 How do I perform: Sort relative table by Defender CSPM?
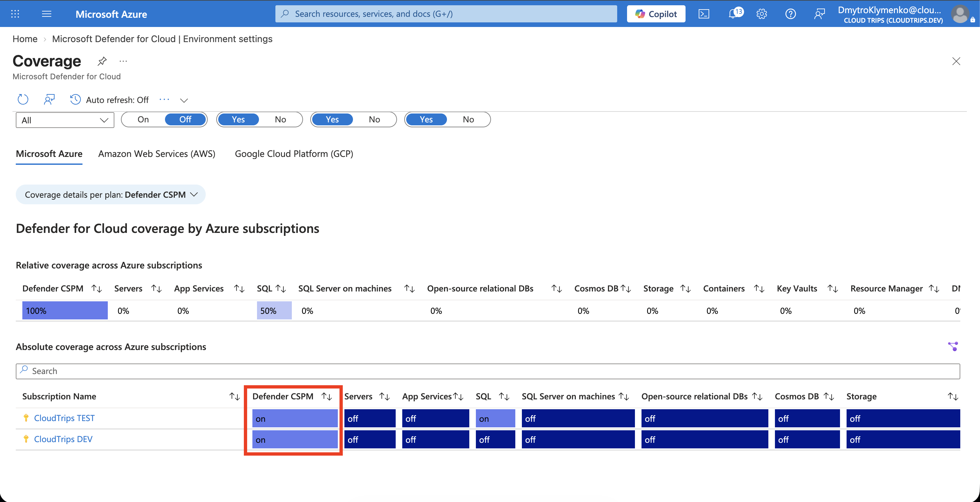click(x=97, y=289)
